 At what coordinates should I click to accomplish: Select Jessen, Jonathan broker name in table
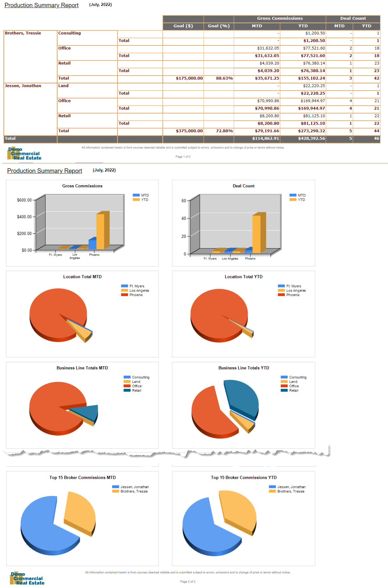click(23, 86)
